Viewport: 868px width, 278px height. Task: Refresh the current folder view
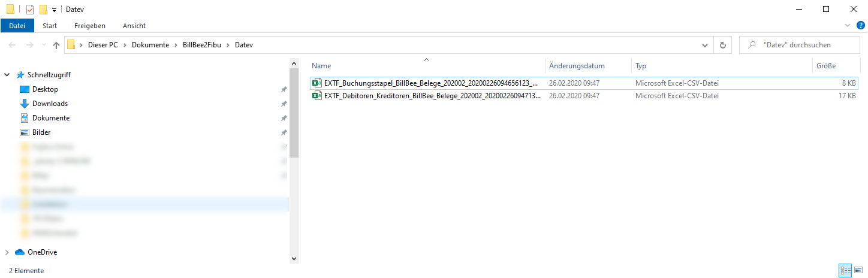click(723, 45)
